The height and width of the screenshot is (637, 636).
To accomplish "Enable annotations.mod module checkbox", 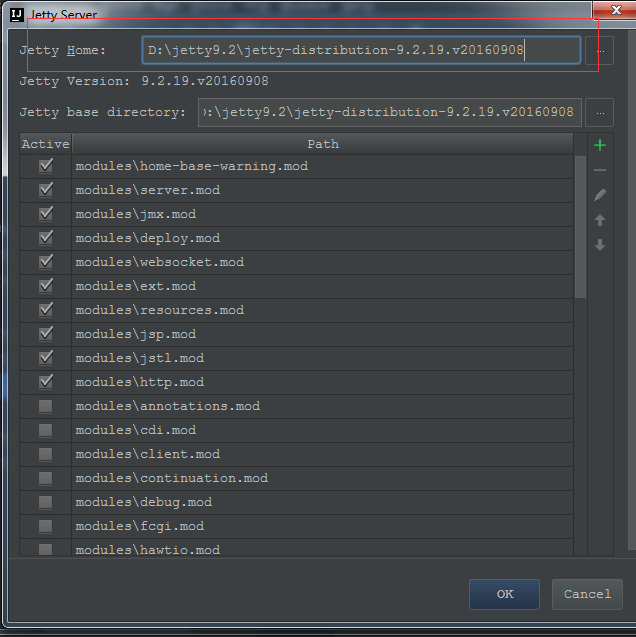I will click(x=45, y=406).
